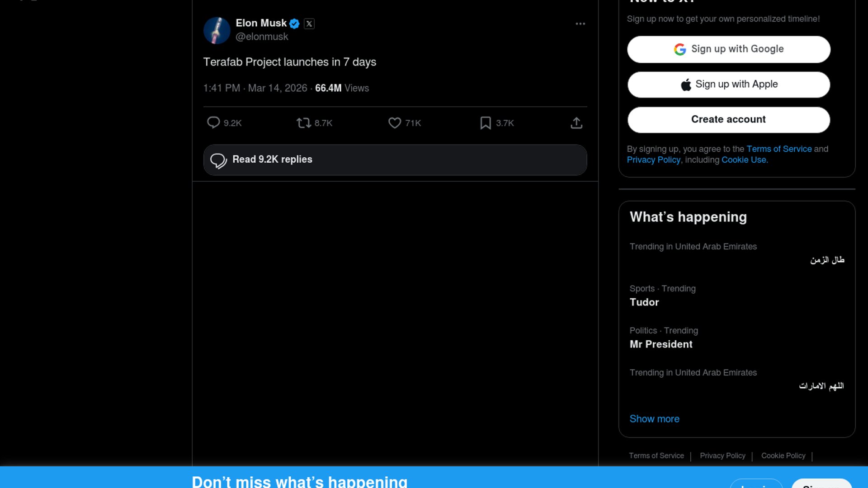Image resolution: width=868 pixels, height=488 pixels.
Task: Click the reply speech bubble icon
Action: tap(213, 123)
